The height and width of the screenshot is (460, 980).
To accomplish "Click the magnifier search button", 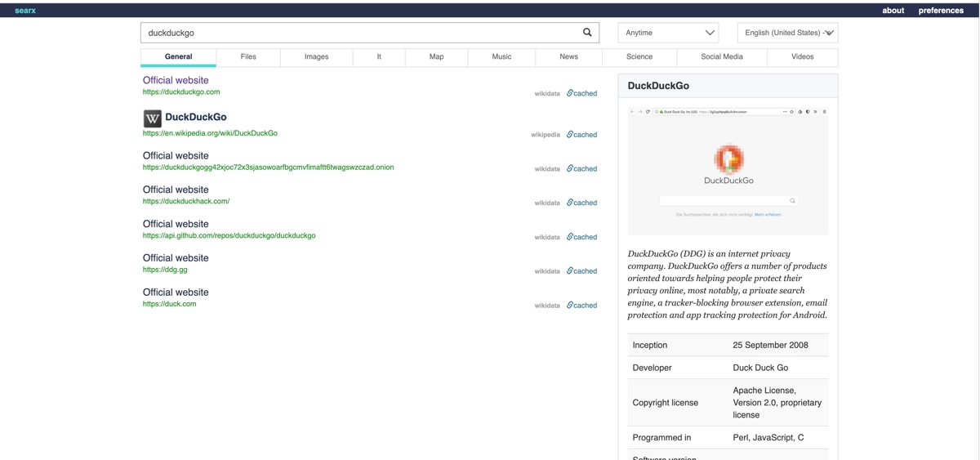I will pos(586,33).
